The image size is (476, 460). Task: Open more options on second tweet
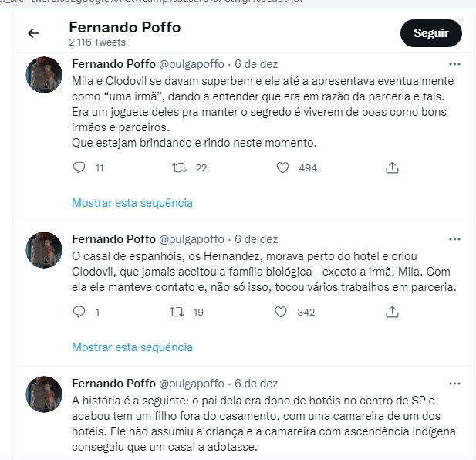[454, 239]
